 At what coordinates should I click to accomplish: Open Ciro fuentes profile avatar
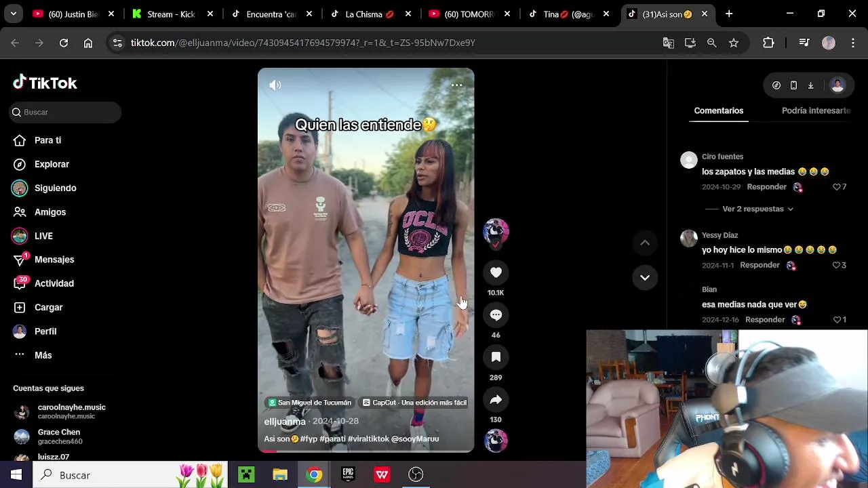pos(689,160)
